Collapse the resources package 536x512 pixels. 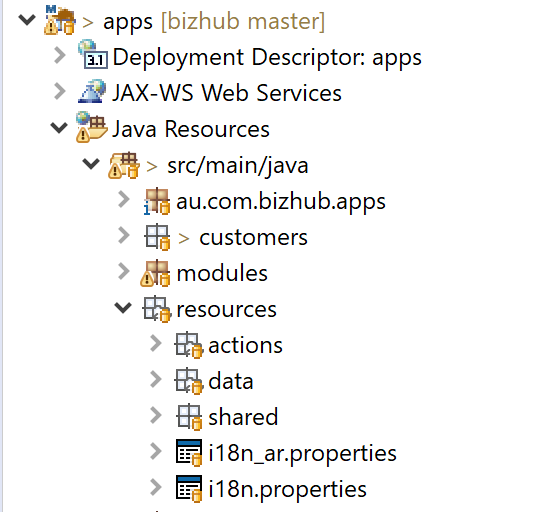[123, 308]
